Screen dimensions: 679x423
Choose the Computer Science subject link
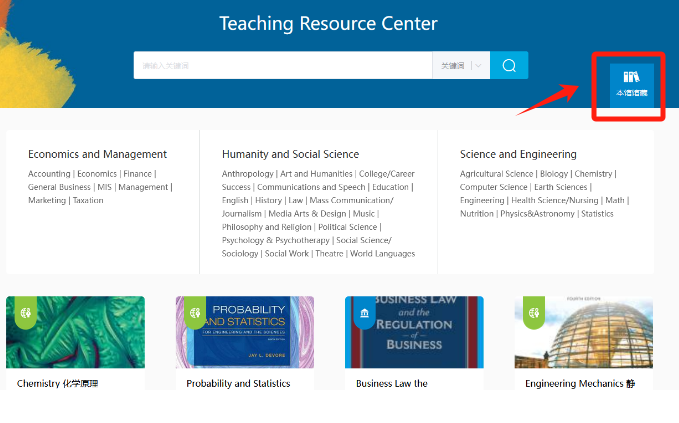(493, 187)
